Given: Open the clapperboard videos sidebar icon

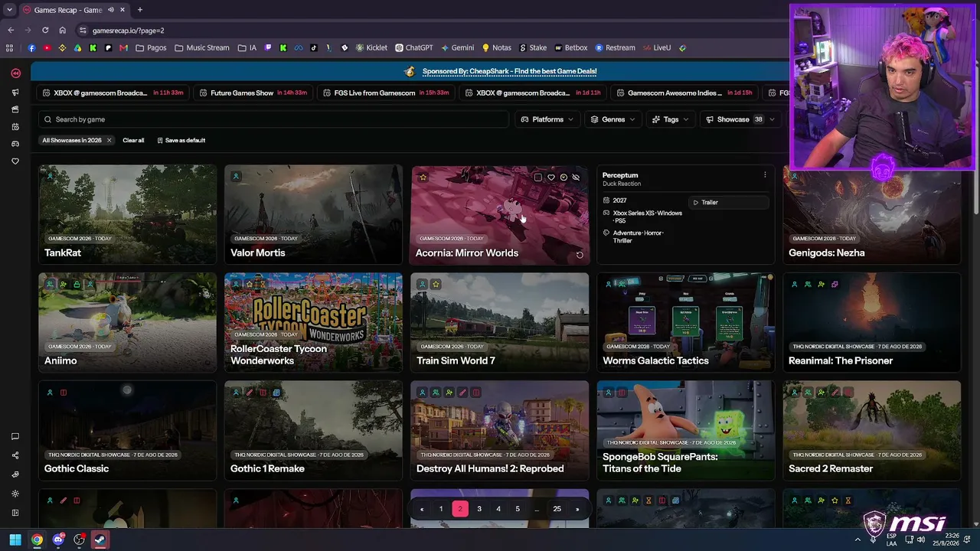Looking at the screenshot, I should pyautogui.click(x=15, y=109).
